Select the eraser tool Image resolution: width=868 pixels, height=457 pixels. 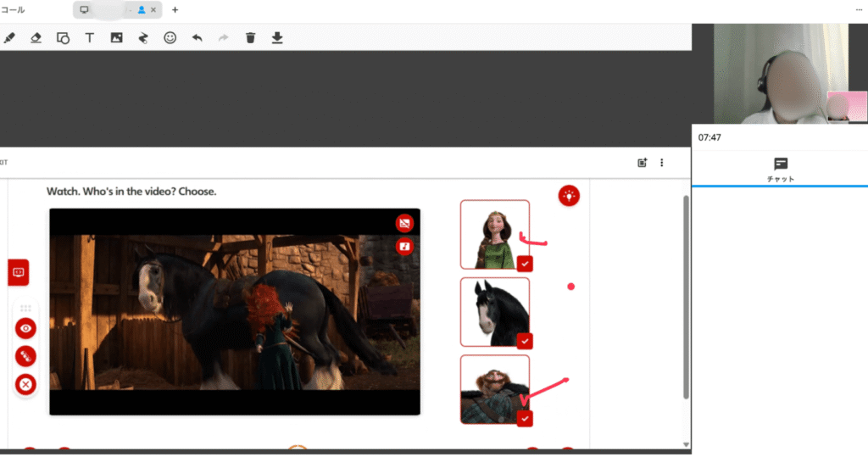click(x=36, y=37)
